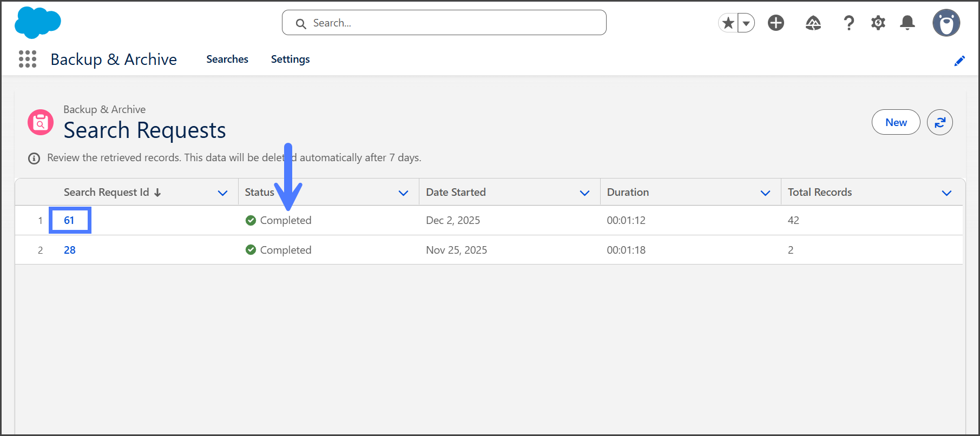Open the Total Records column menu chevron
The height and width of the screenshot is (436, 980).
pyautogui.click(x=946, y=193)
